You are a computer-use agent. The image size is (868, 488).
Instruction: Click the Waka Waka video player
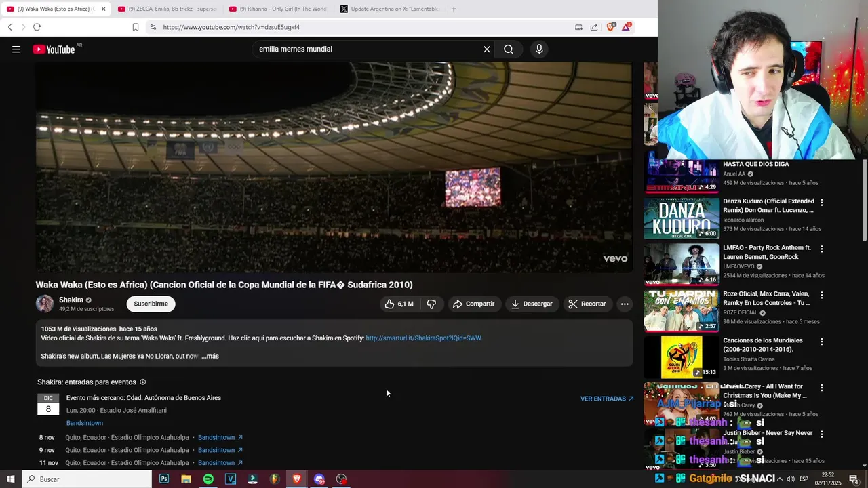[x=334, y=167]
